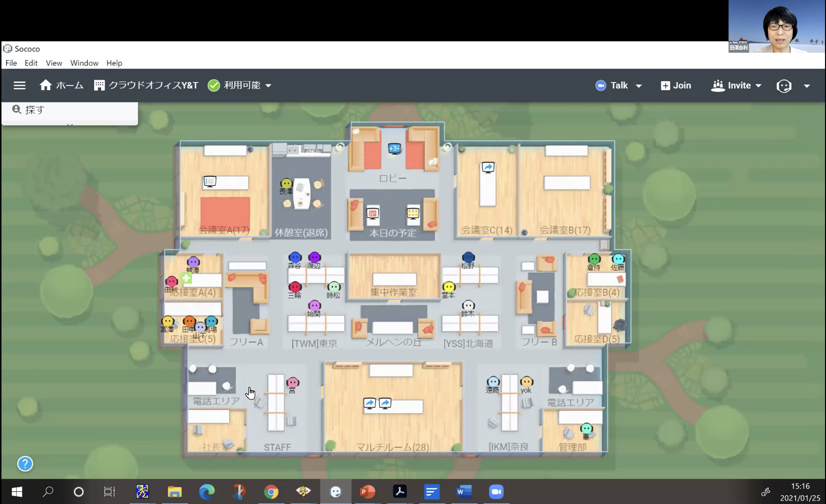Click the avatar face profile icon
This screenshot has width=826, height=504.
point(784,86)
